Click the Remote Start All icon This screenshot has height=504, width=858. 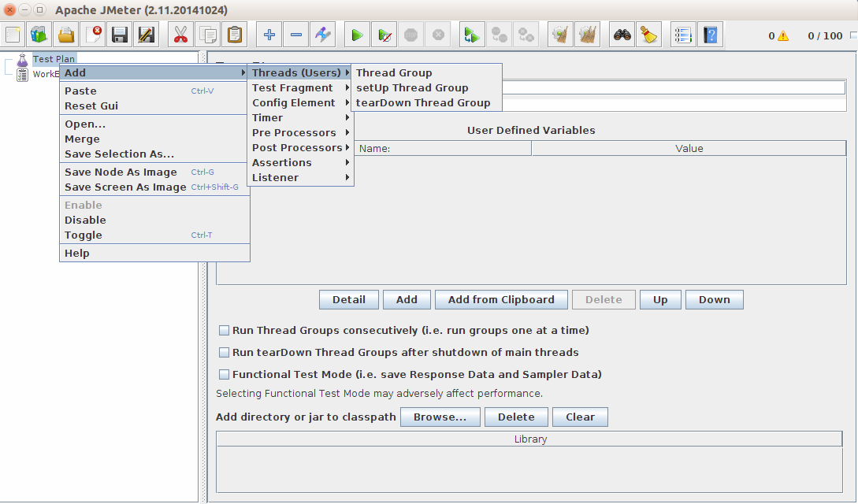pos(472,35)
